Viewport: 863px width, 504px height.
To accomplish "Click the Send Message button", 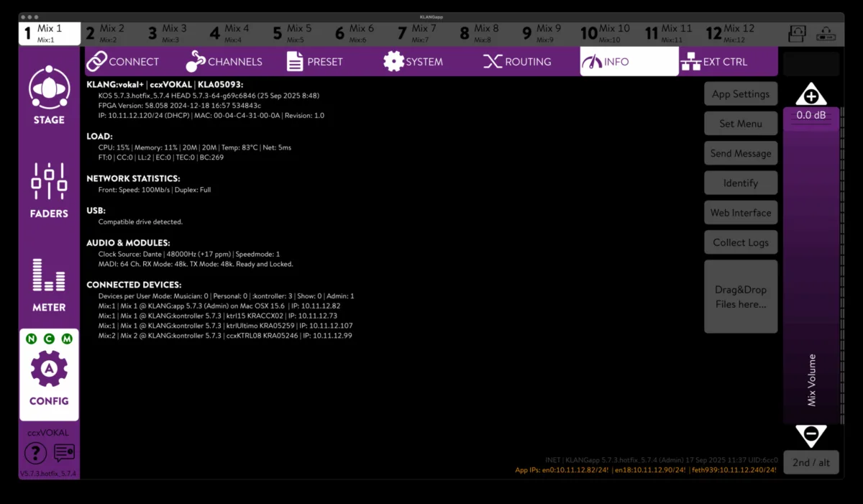I will coord(741,153).
